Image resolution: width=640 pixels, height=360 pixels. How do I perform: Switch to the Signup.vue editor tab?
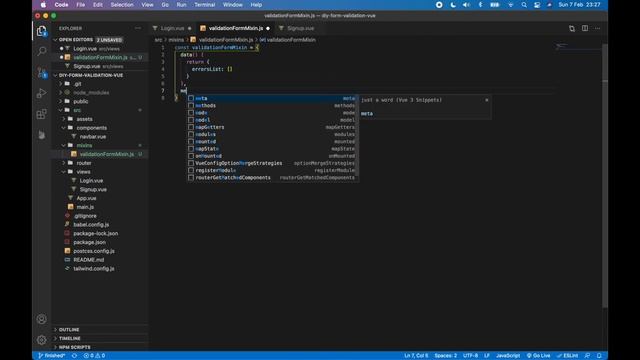click(300, 28)
